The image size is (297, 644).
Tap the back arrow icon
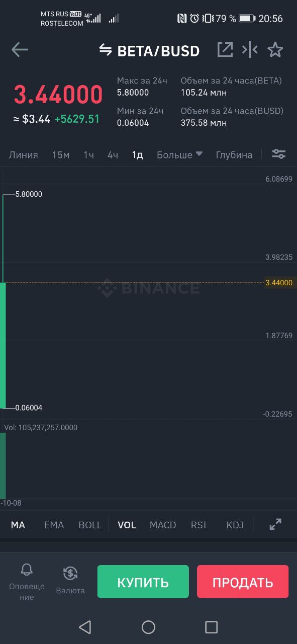[x=20, y=49]
